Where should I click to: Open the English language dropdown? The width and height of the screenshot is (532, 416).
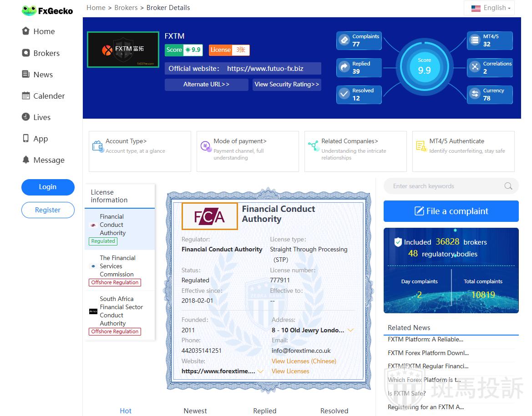pyautogui.click(x=491, y=8)
